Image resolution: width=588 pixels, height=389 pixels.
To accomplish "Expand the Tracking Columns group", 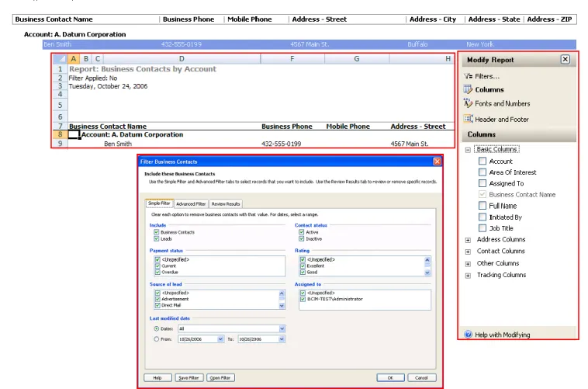I will coord(468,276).
